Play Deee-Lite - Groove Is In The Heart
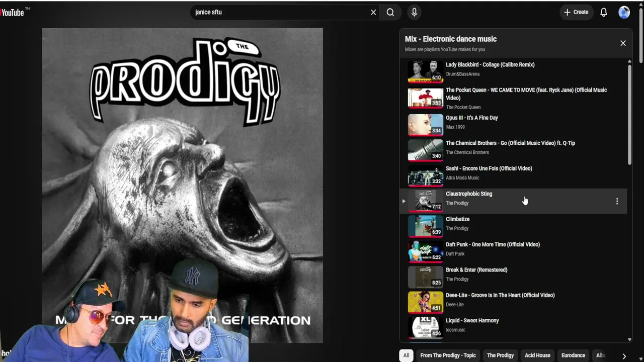The width and height of the screenshot is (644, 362). coord(500,295)
